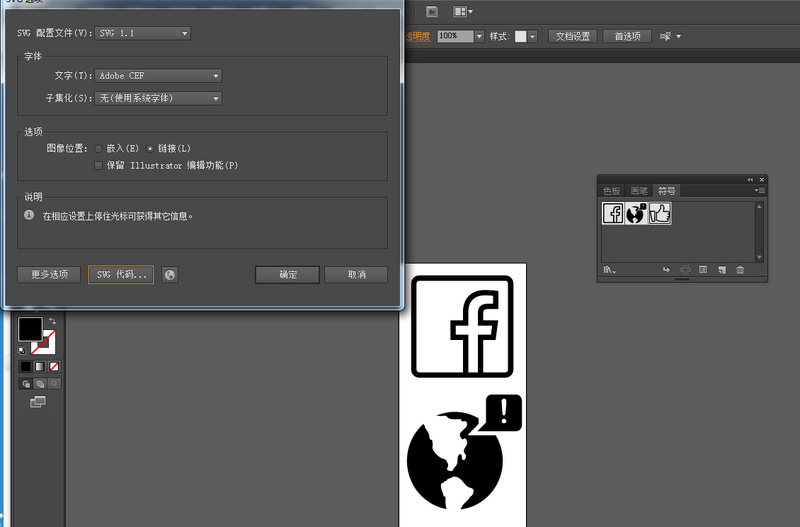Click the Place Symbol Instance icon
Viewport: 800px width, 527px height.
coord(666,270)
